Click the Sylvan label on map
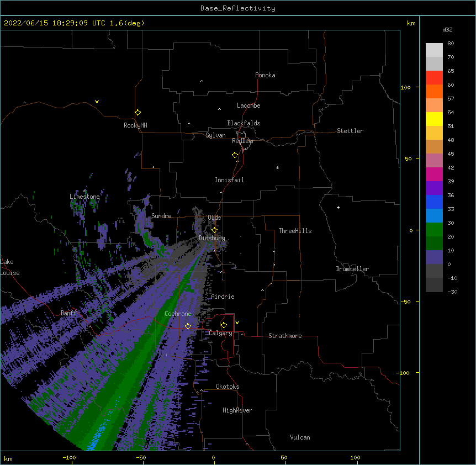Image resolution: width=476 pixels, height=465 pixels. pyautogui.click(x=215, y=135)
